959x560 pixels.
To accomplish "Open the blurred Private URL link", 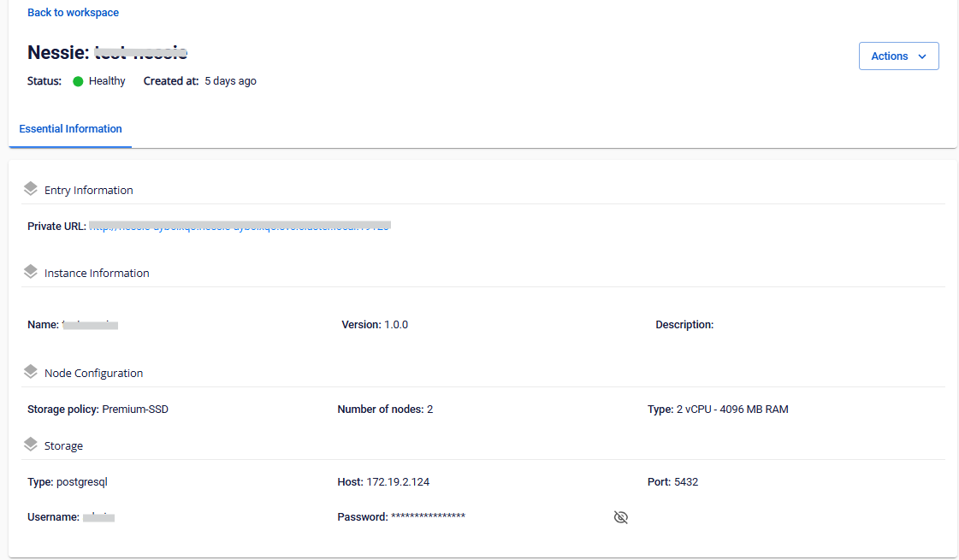I will pyautogui.click(x=240, y=227).
